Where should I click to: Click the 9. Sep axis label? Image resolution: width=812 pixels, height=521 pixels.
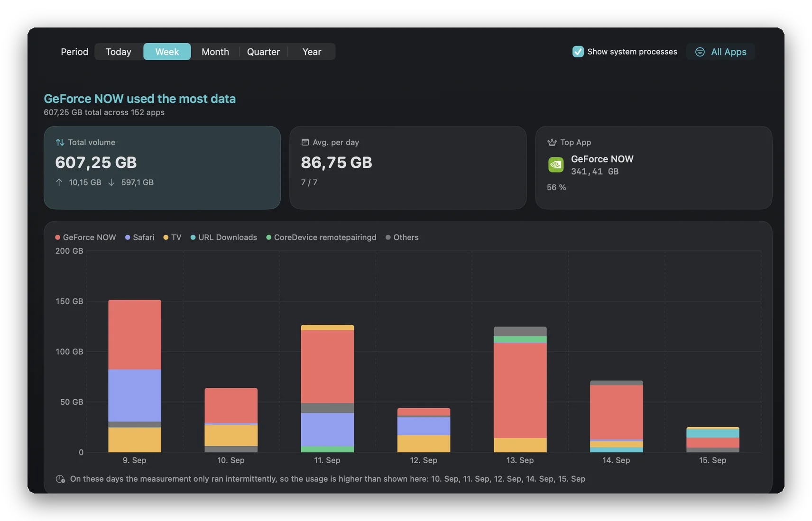click(x=135, y=460)
